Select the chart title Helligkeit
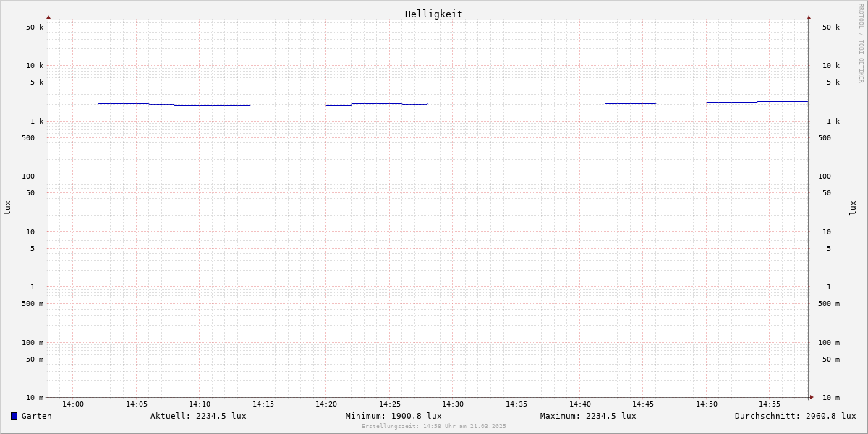The width and height of the screenshot is (868, 434). pos(433,14)
